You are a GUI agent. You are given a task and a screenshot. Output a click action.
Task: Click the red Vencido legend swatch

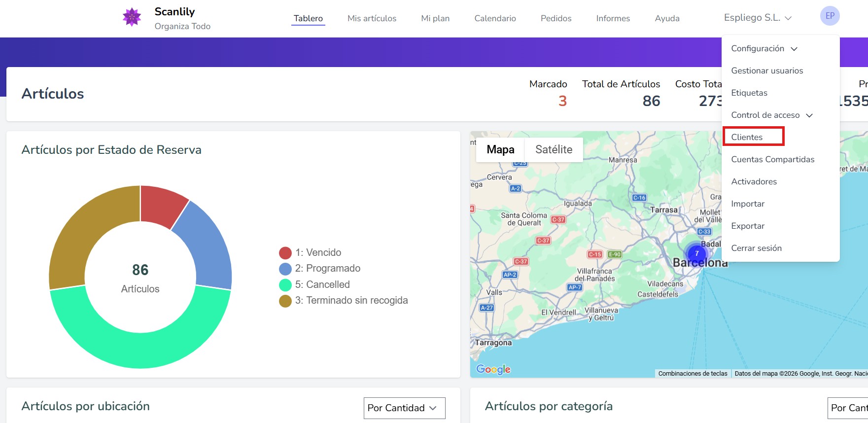tap(285, 253)
